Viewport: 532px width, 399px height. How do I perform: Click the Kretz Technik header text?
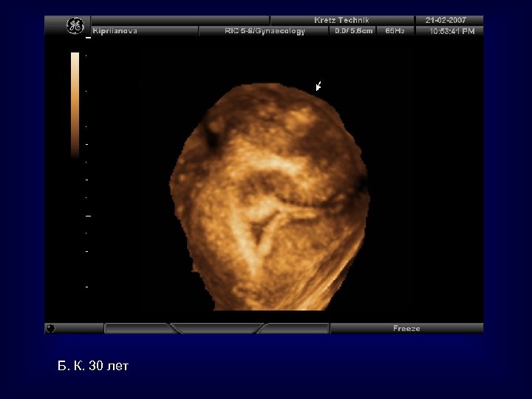341,20
